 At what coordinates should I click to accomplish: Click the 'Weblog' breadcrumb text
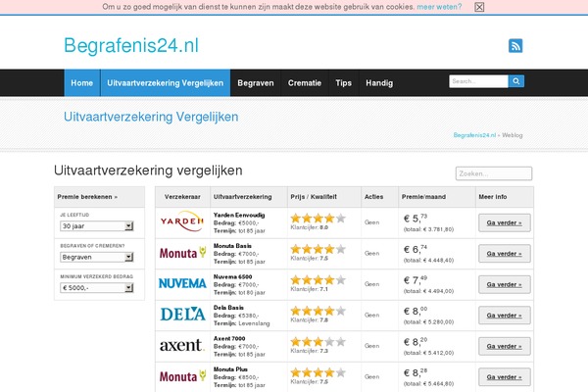513,135
